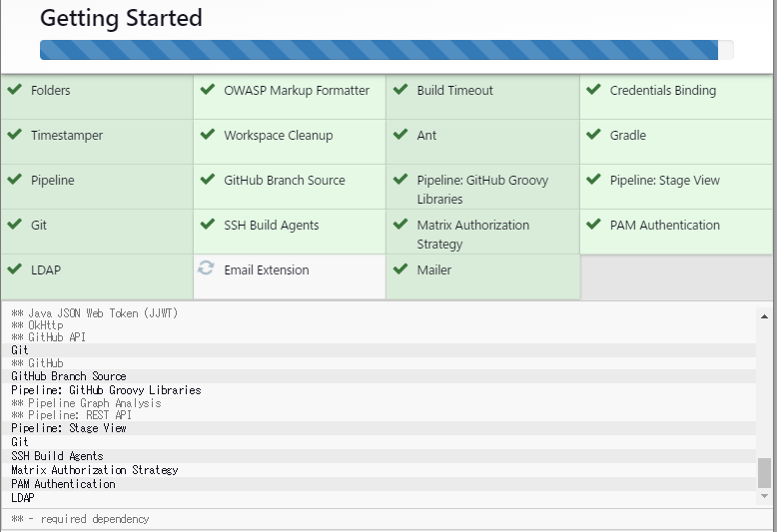
Task: Click the Matrix Authorization Strategy plugin label
Action: coord(472,235)
